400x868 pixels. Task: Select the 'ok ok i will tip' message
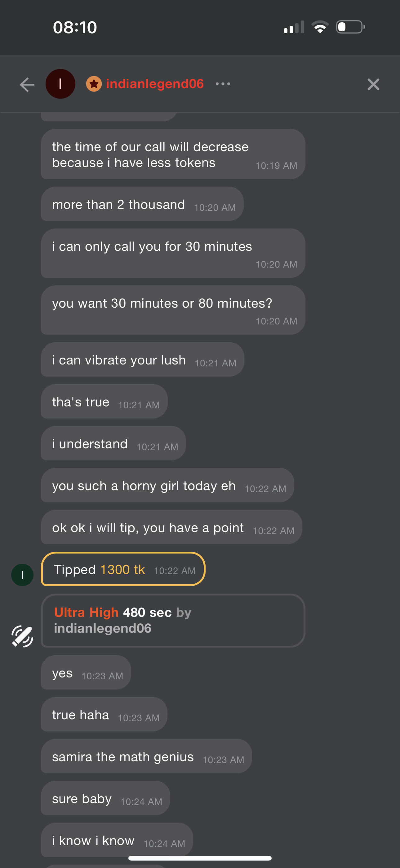[171, 527]
